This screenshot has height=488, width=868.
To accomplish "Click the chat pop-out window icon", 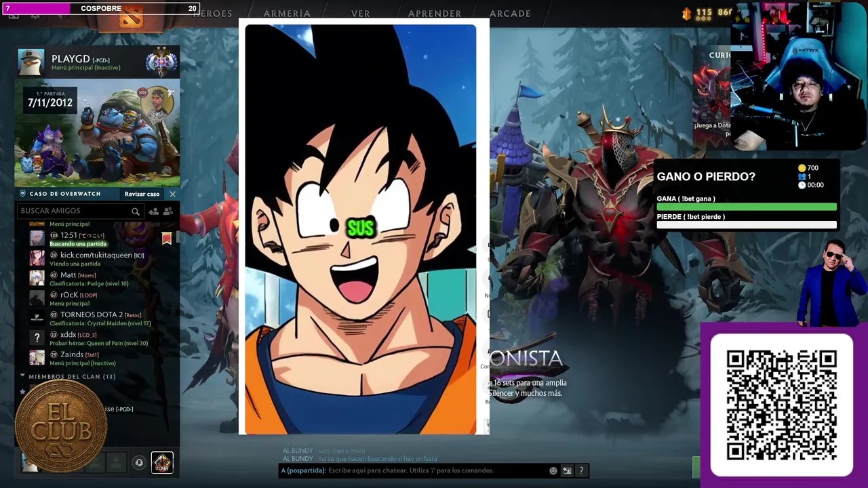I will (x=568, y=470).
